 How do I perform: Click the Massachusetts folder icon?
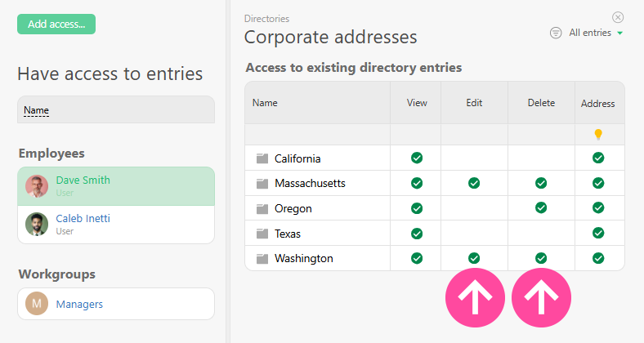pos(262,183)
